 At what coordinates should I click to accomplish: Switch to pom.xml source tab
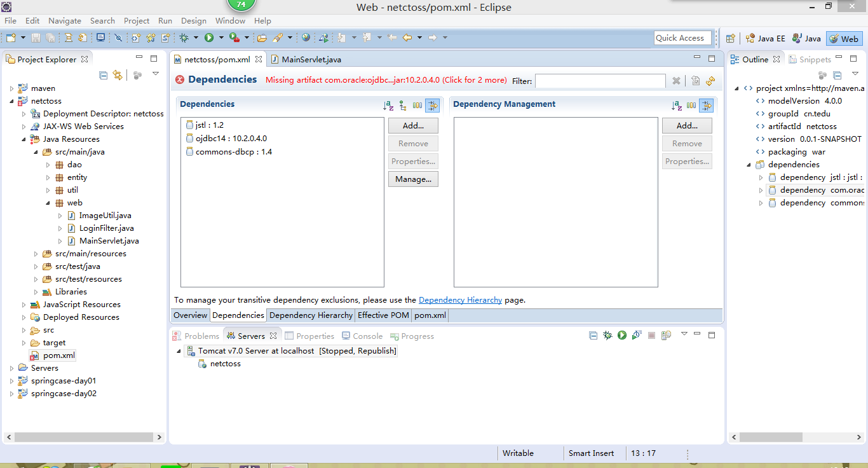click(x=430, y=315)
